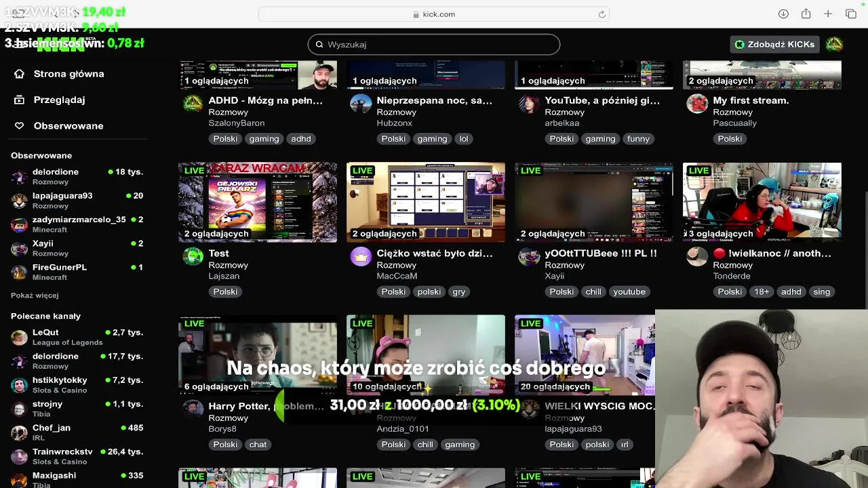This screenshot has width=868, height=488.
Task: Open Trainwreckstv avatar in sidebar
Action: click(20, 456)
